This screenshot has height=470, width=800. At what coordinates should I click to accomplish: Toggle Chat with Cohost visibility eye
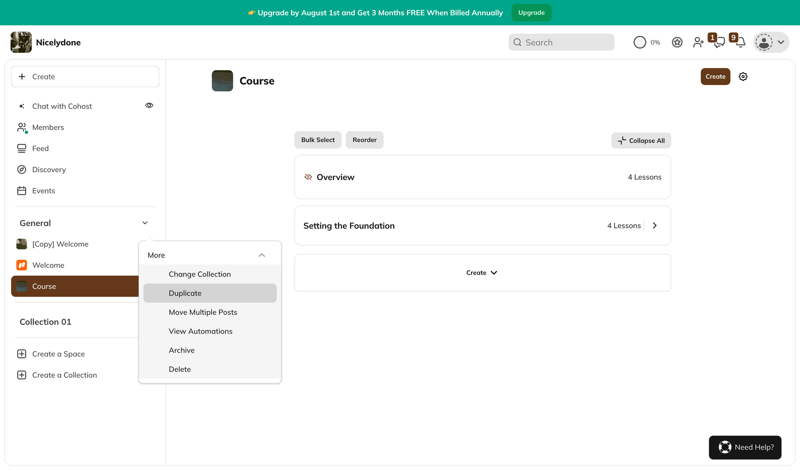point(149,106)
